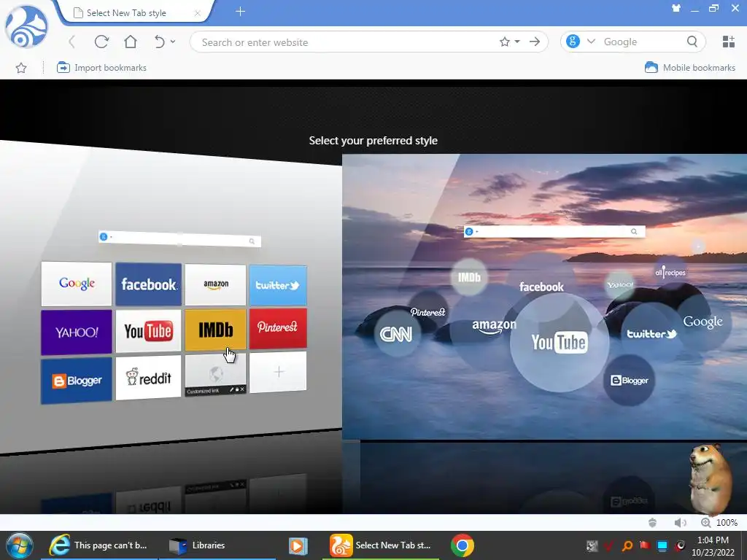This screenshot has height=560, width=747.
Task: Reload the page with the refresh icon
Action: pos(101,42)
